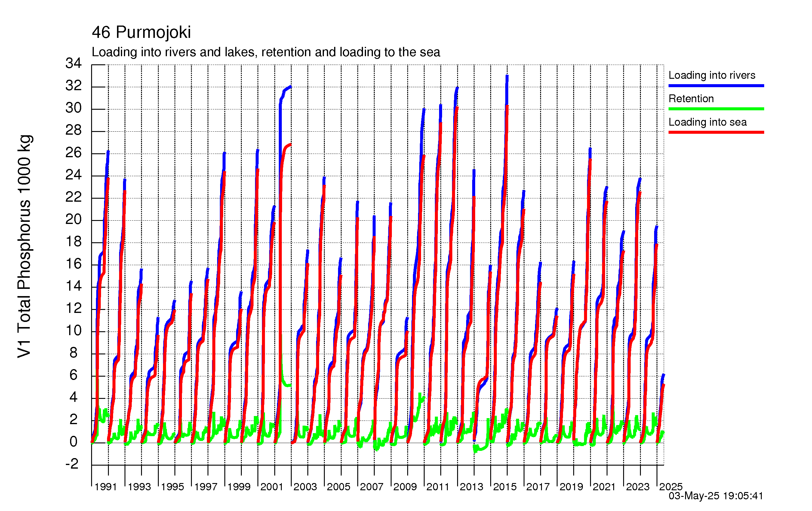Viewport: 812px width, 511px height.
Task: Click the x-axis label 2009
Action: [405, 487]
